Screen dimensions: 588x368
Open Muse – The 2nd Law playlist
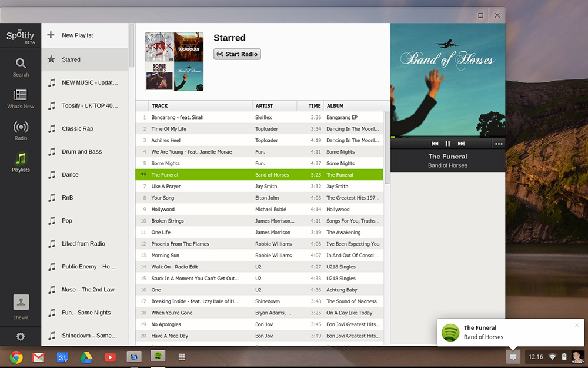pyautogui.click(x=85, y=290)
